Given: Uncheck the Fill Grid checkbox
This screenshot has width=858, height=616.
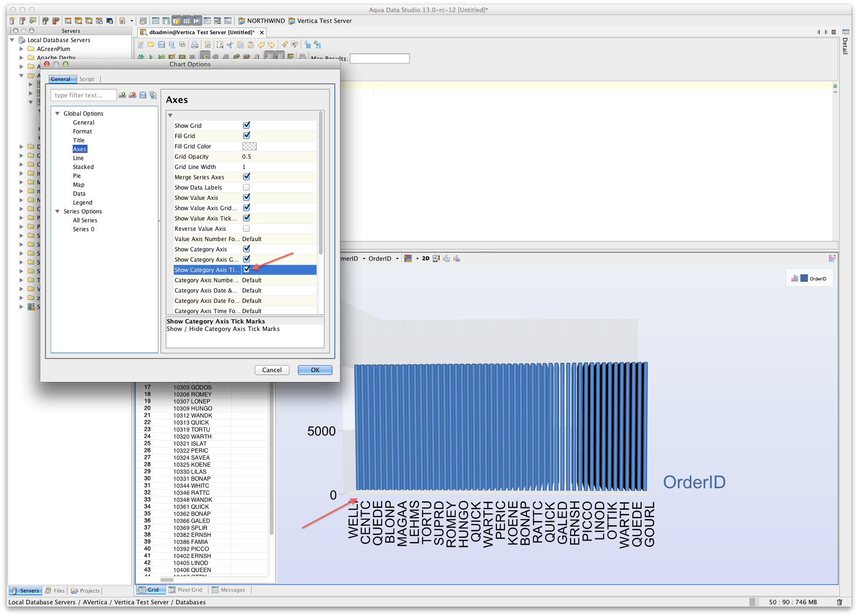Looking at the screenshot, I should (246, 136).
